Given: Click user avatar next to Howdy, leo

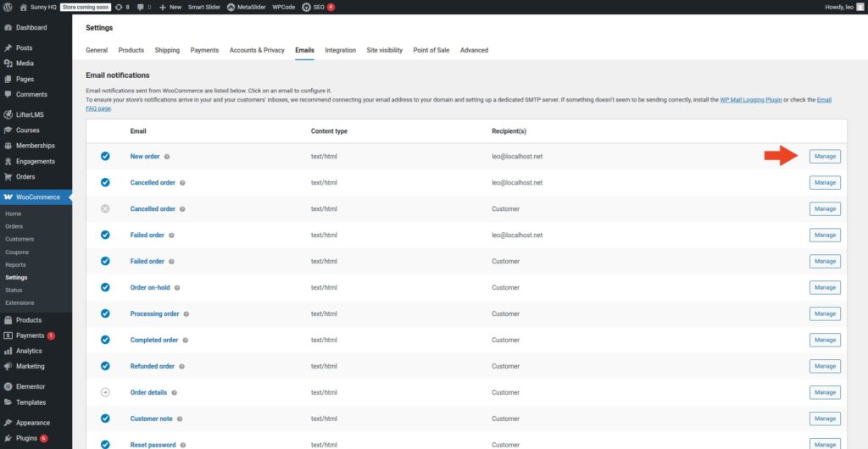Looking at the screenshot, I should point(860,7).
